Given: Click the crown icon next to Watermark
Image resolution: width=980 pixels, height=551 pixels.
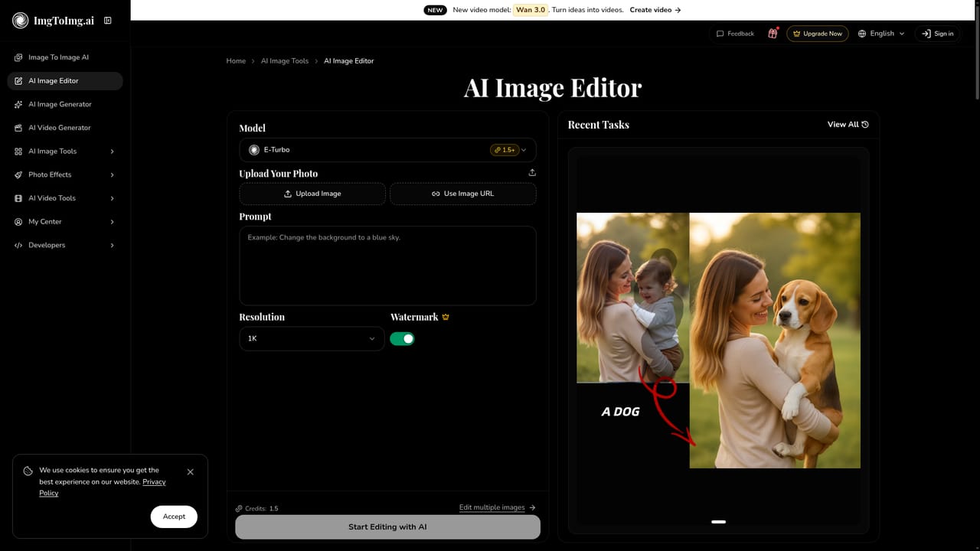Looking at the screenshot, I should 446,317.
